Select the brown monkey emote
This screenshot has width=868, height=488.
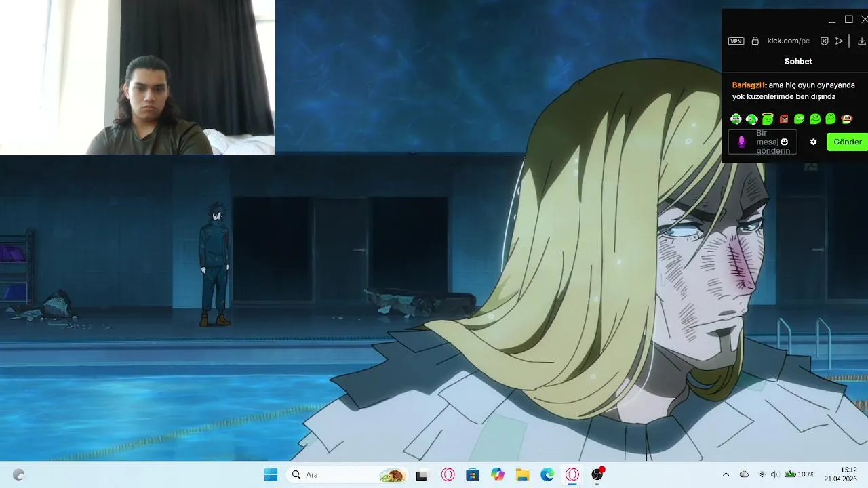point(846,119)
